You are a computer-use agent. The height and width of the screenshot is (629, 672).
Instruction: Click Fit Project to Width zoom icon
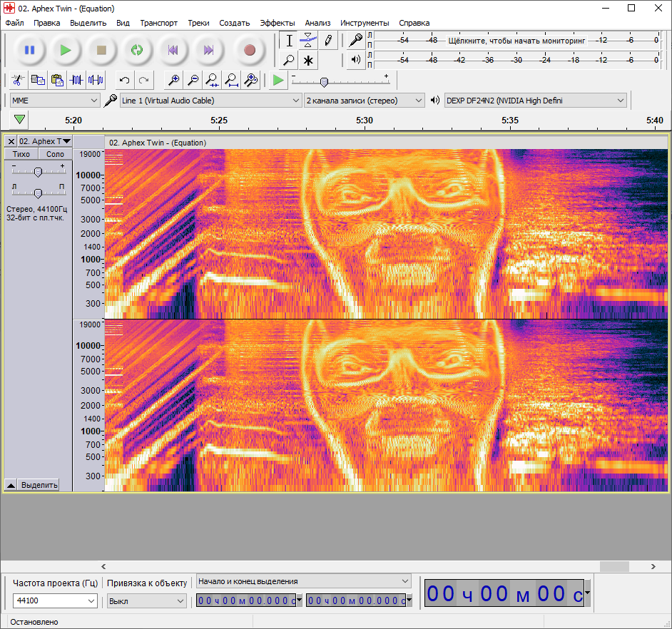pos(231,80)
